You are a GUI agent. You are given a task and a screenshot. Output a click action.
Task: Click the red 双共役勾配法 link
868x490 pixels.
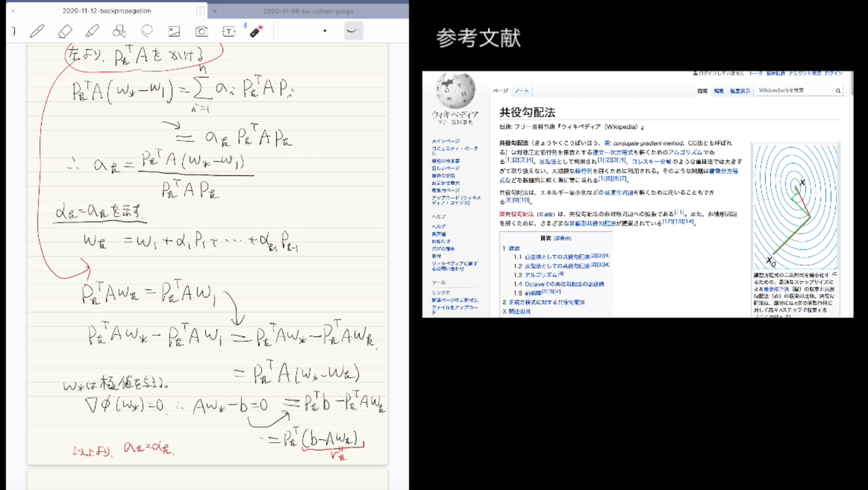point(516,214)
